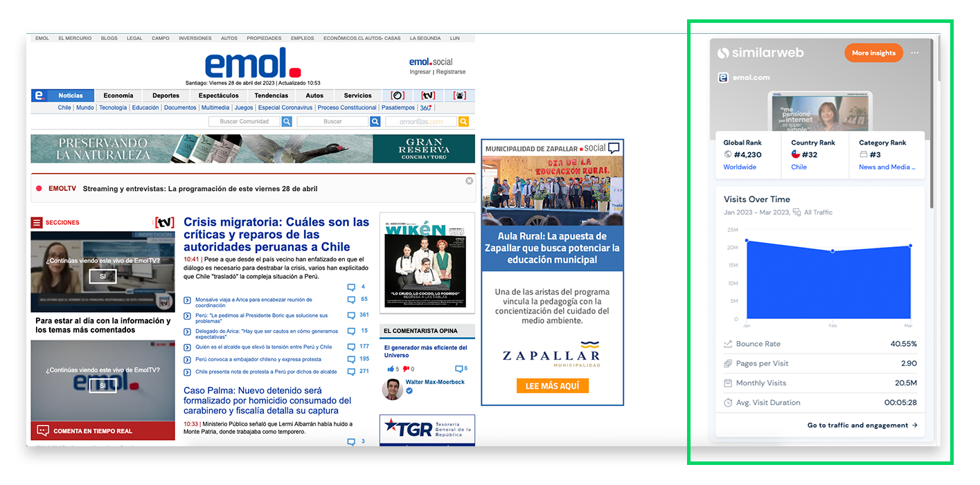Click the arrow bullet beside Monsalve viaja a Arica
This screenshot has height=485, width=980.
coord(187,300)
